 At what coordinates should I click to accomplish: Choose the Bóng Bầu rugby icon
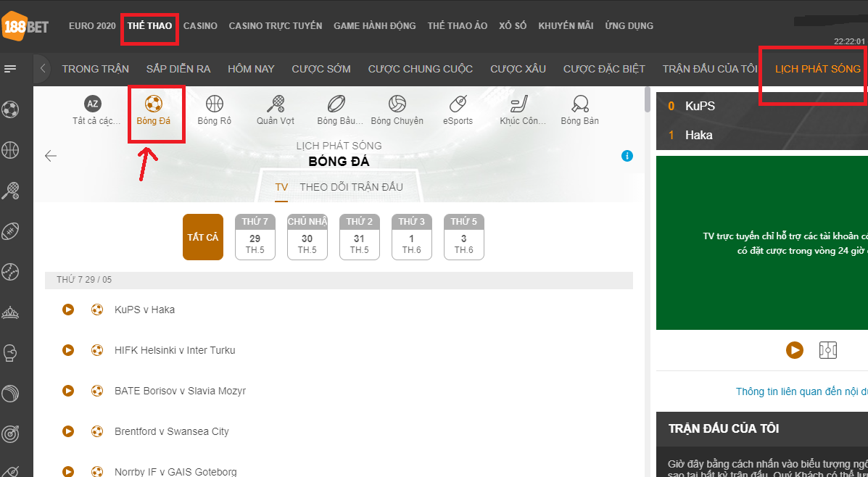(336, 104)
